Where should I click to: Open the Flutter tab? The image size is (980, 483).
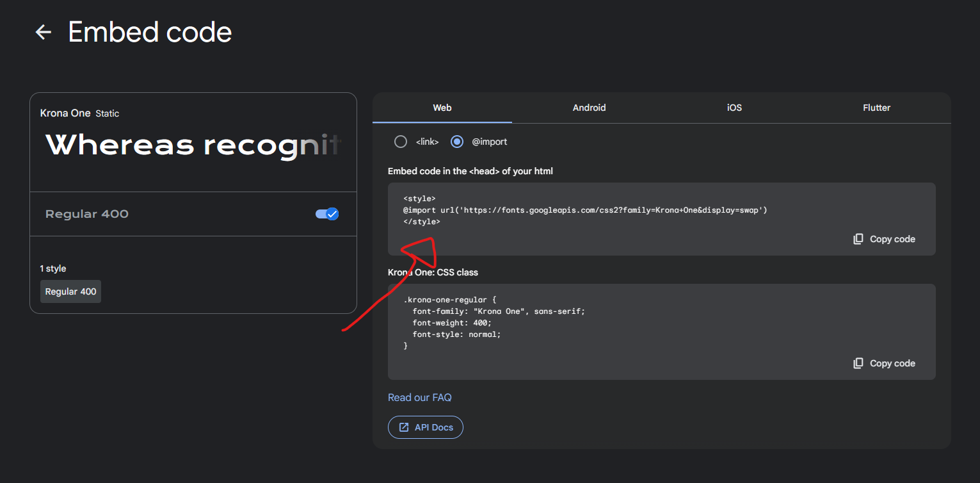point(876,108)
